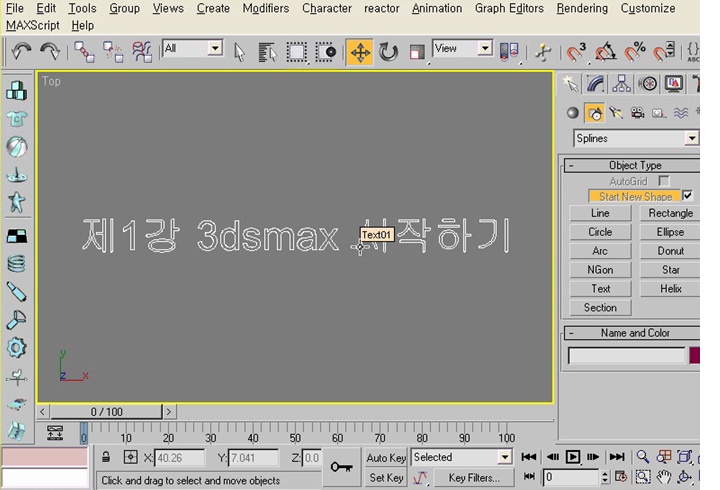Click the Line shape button
This screenshot has width=720, height=490.
[x=600, y=213]
